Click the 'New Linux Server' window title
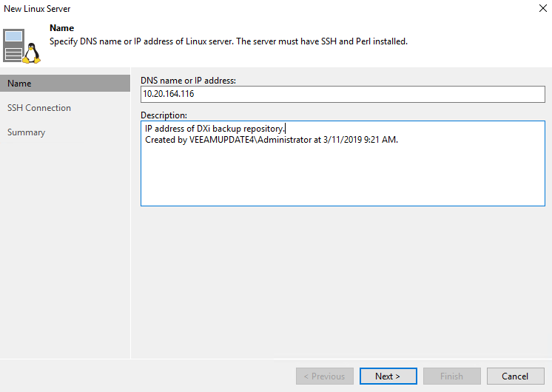This screenshot has height=392, width=552. (37, 9)
